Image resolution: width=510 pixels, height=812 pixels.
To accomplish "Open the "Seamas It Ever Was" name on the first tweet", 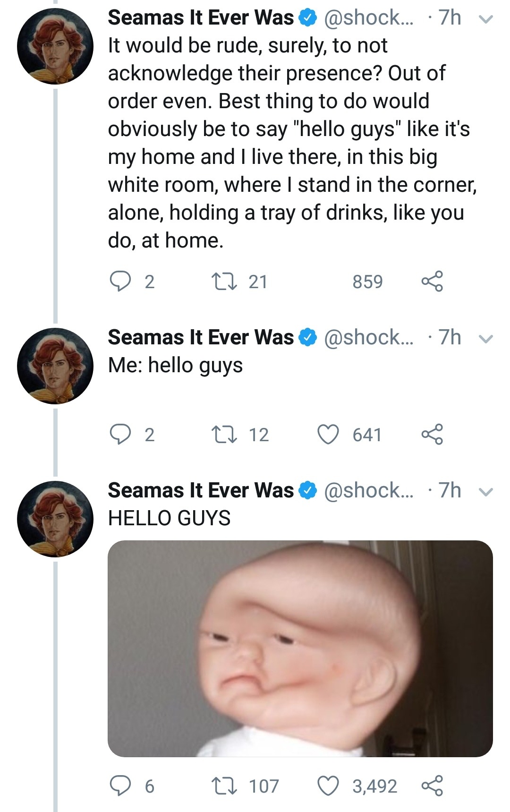I will click(201, 18).
